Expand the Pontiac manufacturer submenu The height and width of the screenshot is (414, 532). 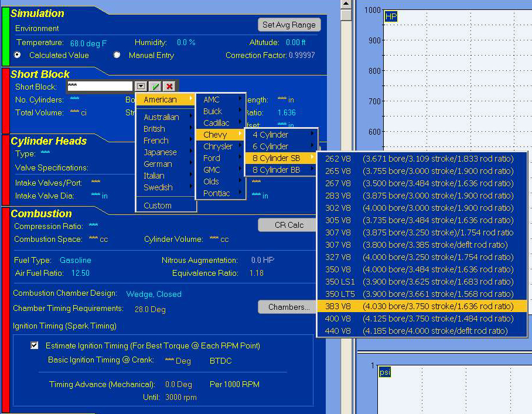pos(220,193)
